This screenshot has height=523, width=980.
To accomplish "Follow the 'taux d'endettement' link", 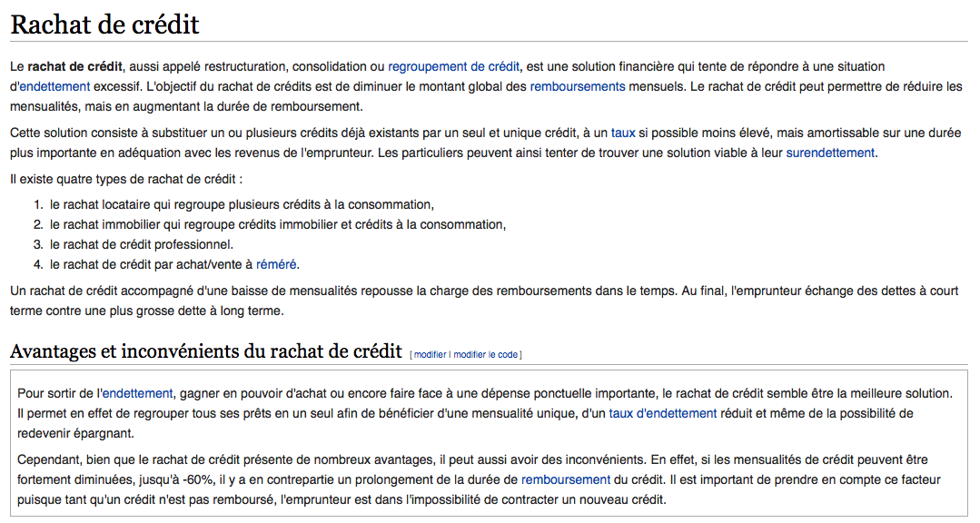I will pos(663,413).
